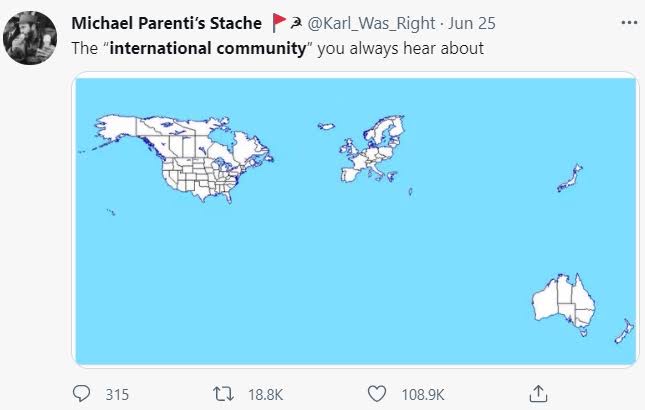This screenshot has height=410, width=645.
Task: Click New Zealand on the map
Action: pyautogui.click(x=624, y=332)
